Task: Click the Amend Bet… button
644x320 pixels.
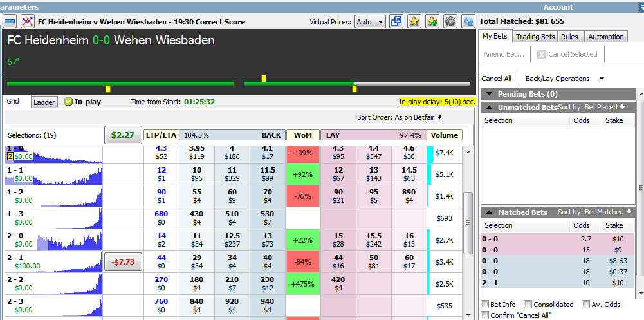Action: click(504, 54)
